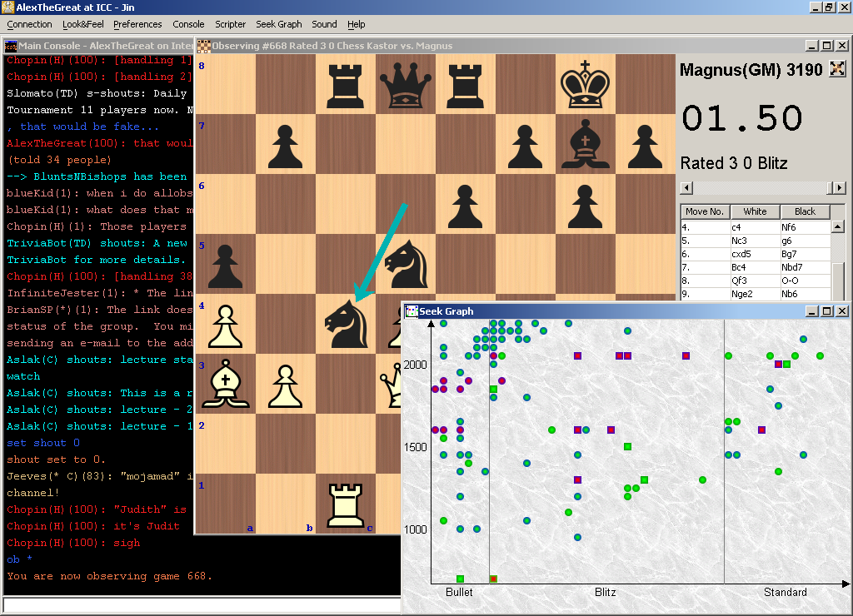Click the Move No. column header

[x=705, y=211]
